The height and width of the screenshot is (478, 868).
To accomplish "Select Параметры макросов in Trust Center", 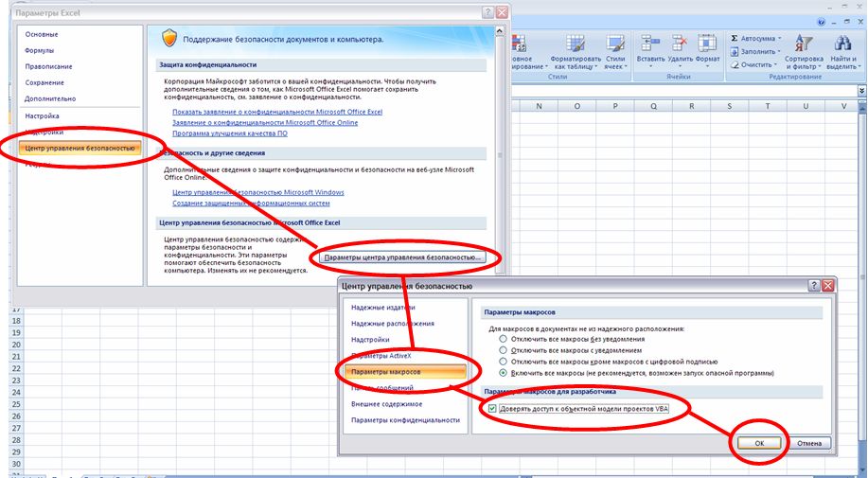I will click(x=405, y=372).
